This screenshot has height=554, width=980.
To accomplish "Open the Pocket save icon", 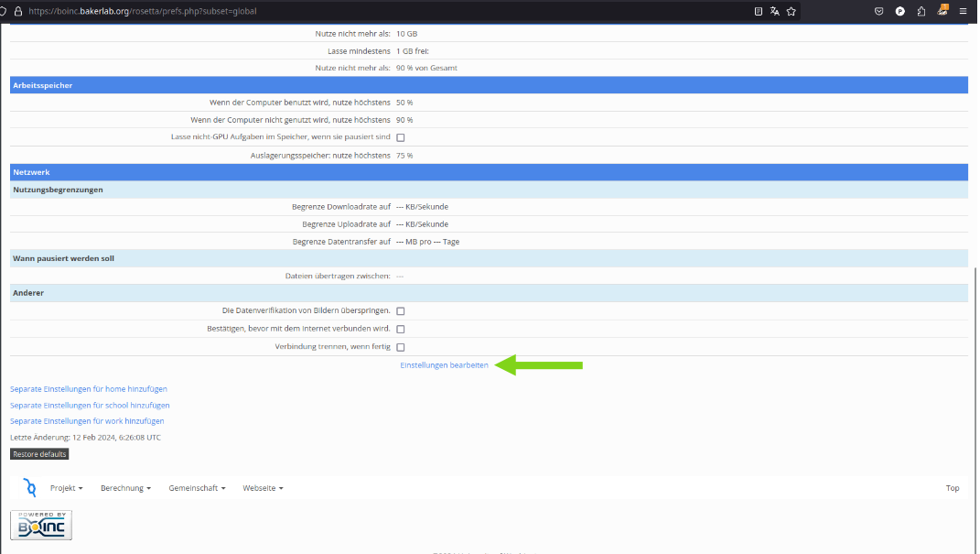I will click(x=878, y=11).
